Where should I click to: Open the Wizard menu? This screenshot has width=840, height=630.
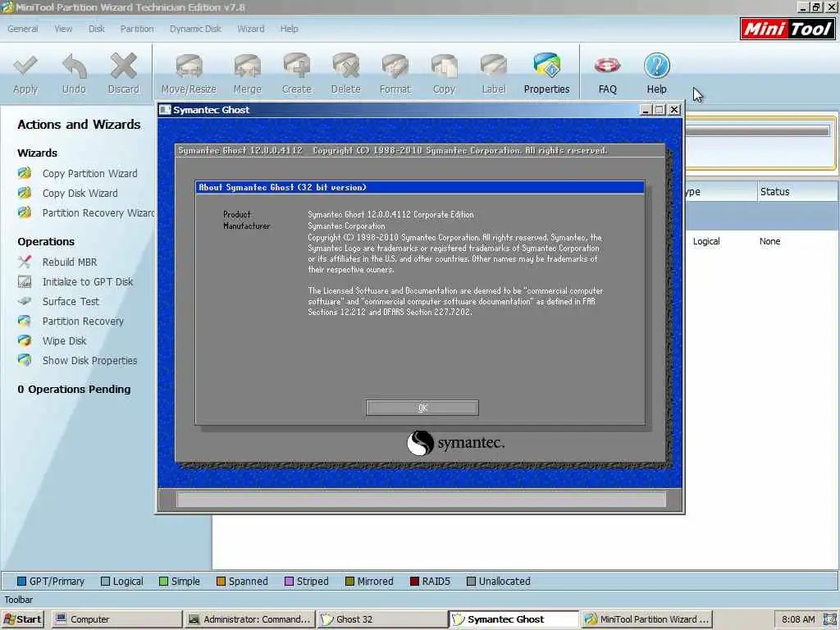(251, 29)
